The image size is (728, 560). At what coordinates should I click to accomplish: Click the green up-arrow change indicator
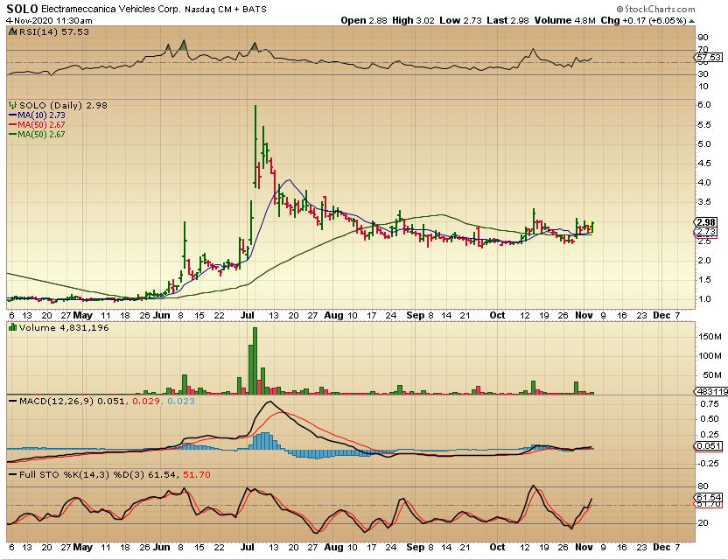(x=692, y=21)
